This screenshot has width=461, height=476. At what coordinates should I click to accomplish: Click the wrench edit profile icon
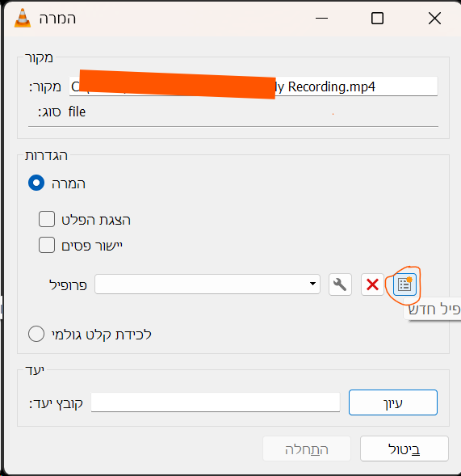[x=340, y=284]
